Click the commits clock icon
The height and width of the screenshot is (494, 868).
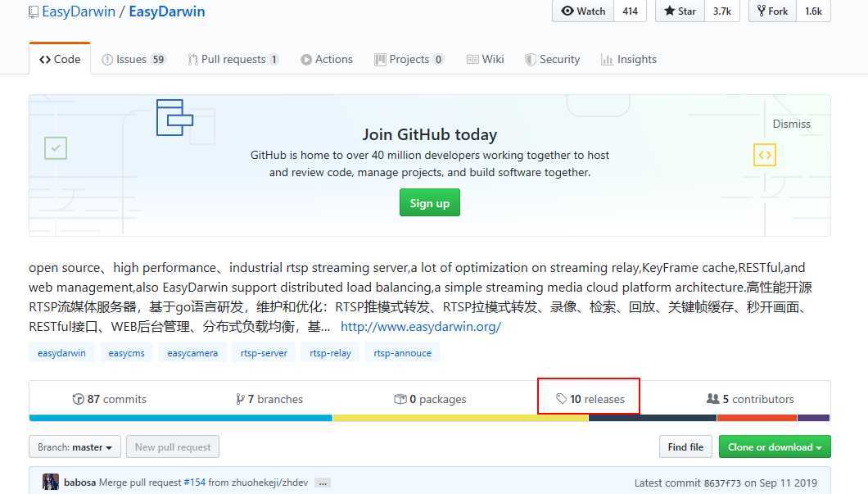(x=78, y=399)
